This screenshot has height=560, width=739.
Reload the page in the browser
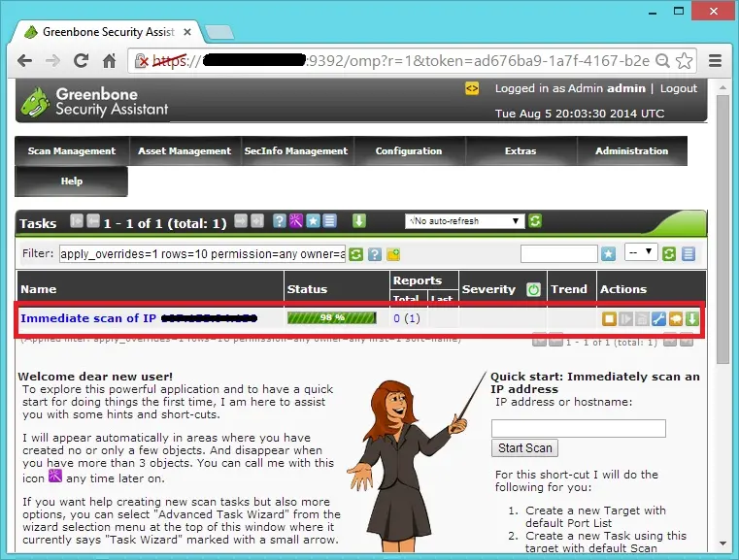pyautogui.click(x=81, y=60)
